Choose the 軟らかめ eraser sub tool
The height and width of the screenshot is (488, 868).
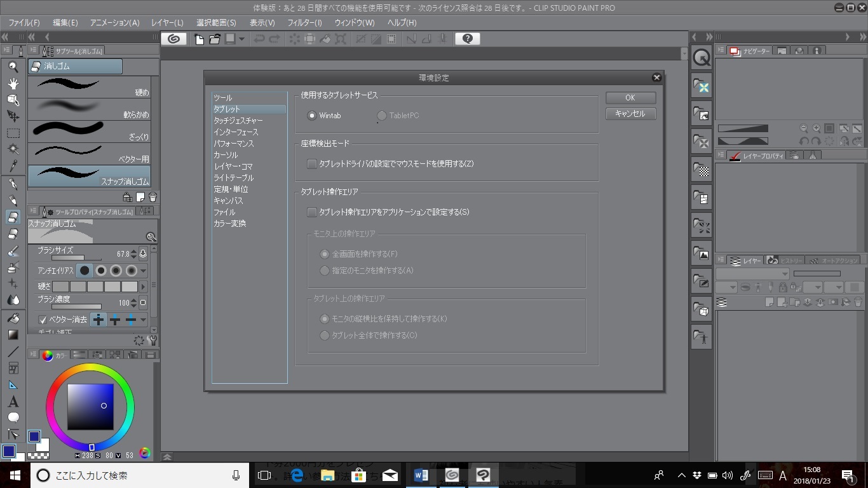90,109
